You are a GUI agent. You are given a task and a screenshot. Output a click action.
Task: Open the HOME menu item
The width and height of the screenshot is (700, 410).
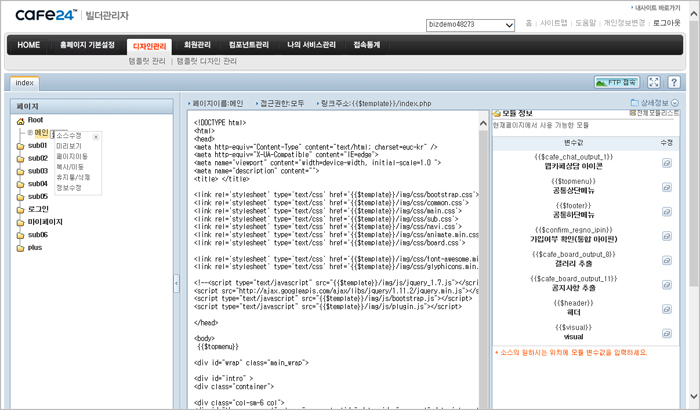[x=29, y=45]
